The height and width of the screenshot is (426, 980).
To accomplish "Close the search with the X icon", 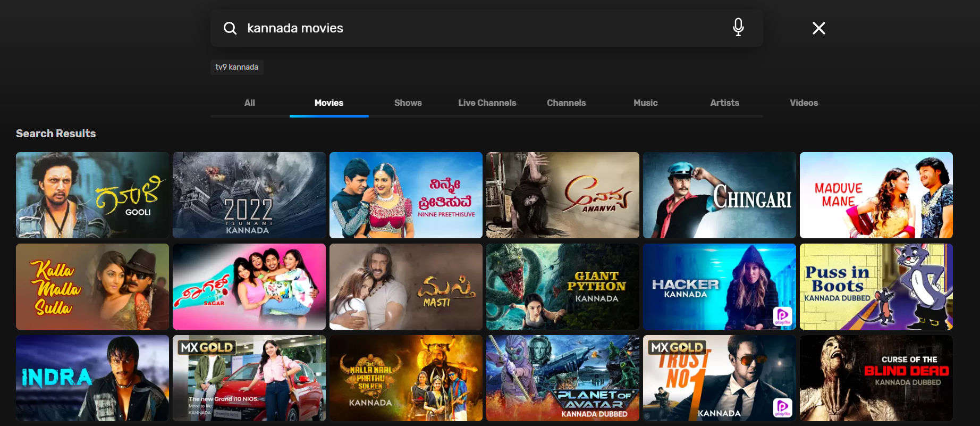I will pos(819,28).
